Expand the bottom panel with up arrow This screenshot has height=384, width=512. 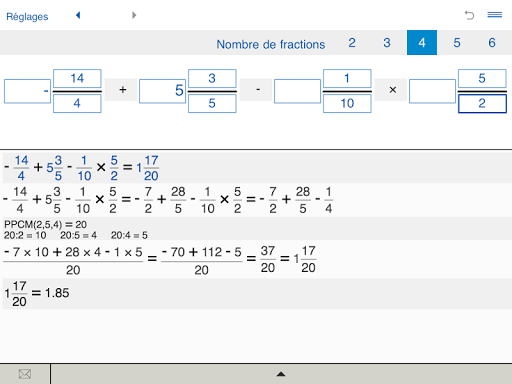click(x=281, y=374)
